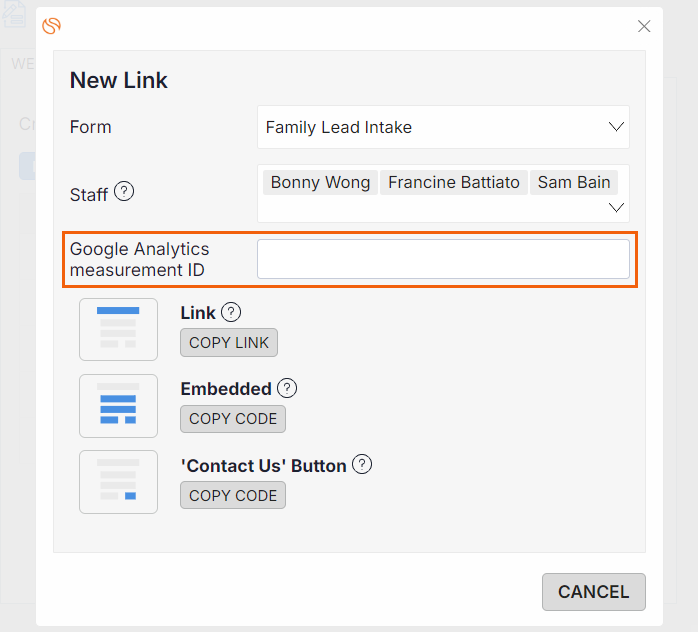
Task: Close the New Link dialog
Action: point(644,26)
